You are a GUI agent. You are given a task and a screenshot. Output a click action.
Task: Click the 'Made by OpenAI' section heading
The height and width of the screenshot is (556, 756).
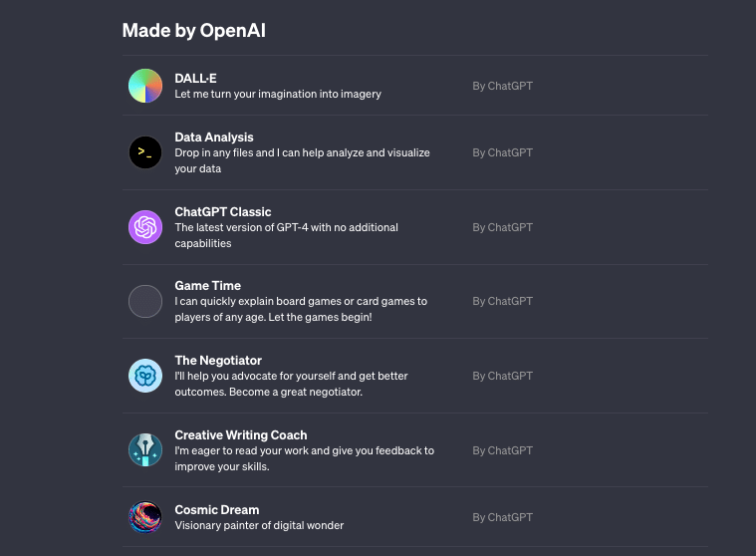[194, 30]
